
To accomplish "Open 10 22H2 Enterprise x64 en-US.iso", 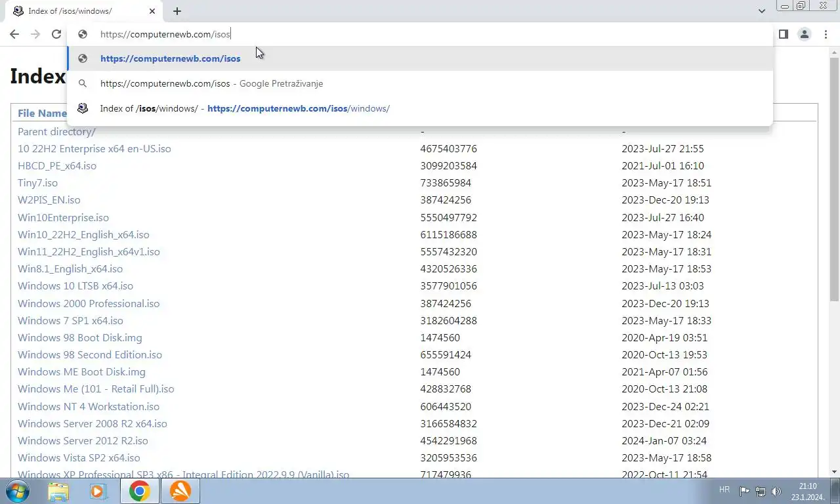I will (x=94, y=148).
